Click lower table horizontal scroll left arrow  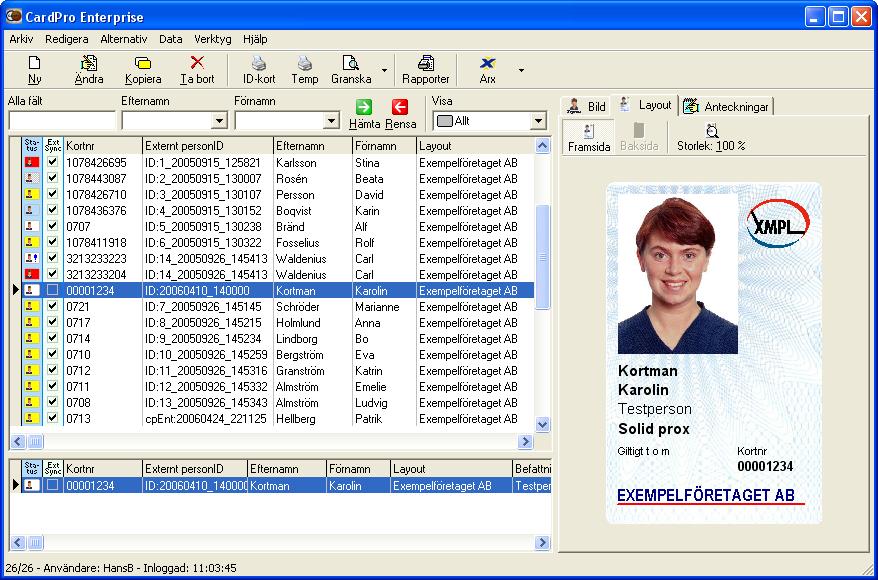[18, 542]
